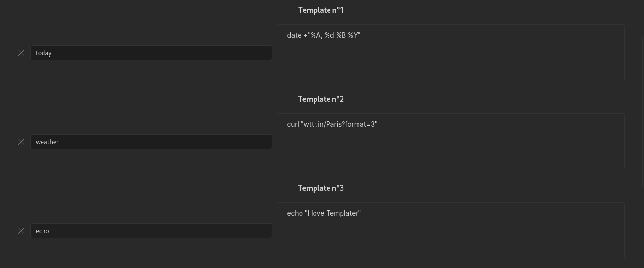644x268 pixels.
Task: Remove the "weather" template using its X icon
Action: coord(21,142)
